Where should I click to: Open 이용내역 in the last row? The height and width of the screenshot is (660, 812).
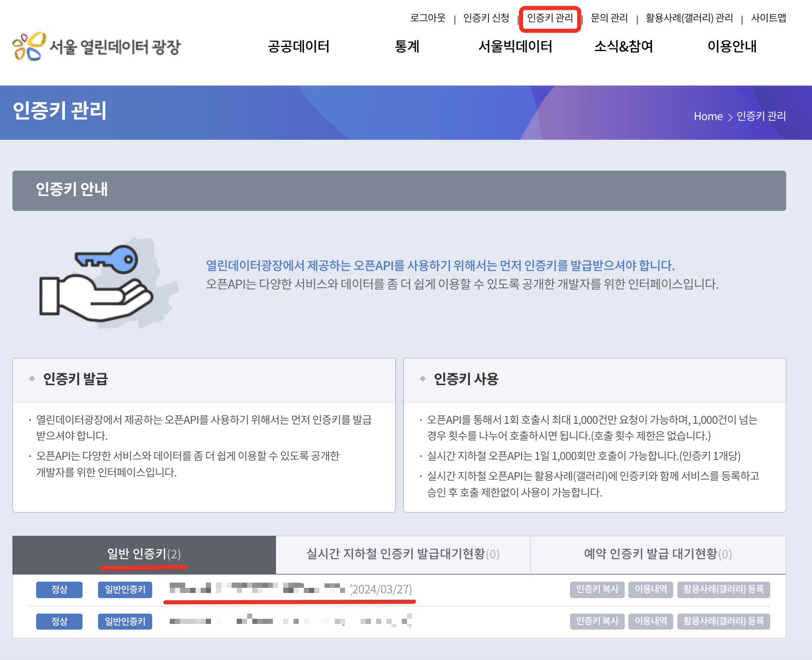[x=651, y=621]
